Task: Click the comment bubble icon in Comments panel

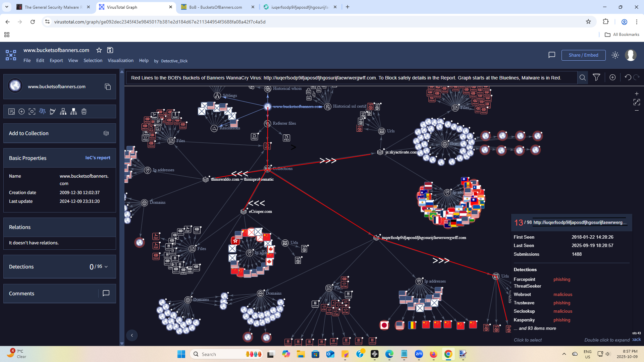Action: [106, 293]
